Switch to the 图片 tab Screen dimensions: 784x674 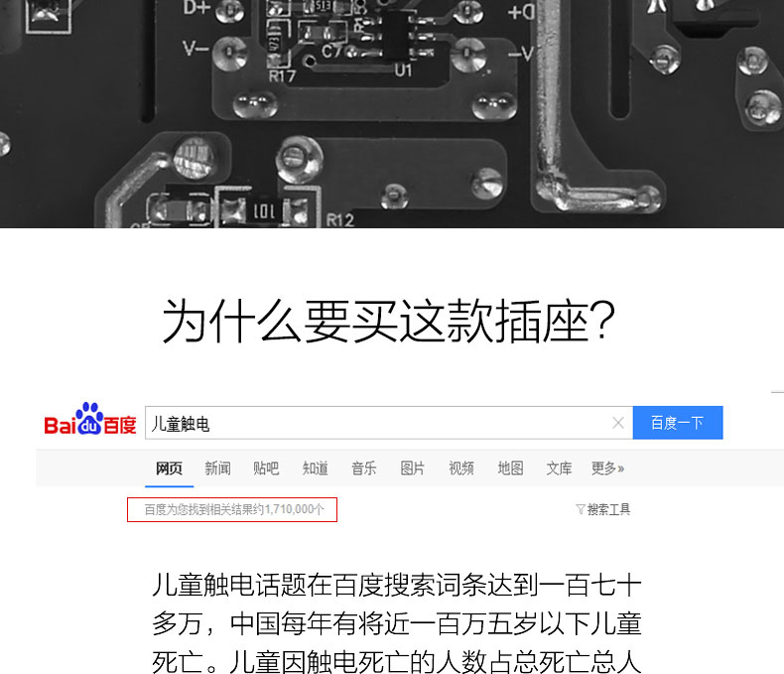click(x=413, y=469)
